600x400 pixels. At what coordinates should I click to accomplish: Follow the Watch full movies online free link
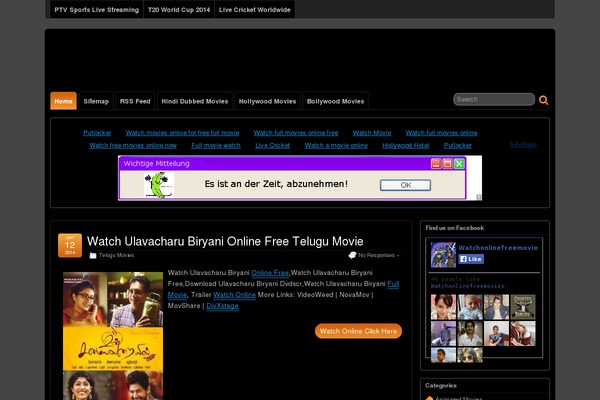[296, 133]
